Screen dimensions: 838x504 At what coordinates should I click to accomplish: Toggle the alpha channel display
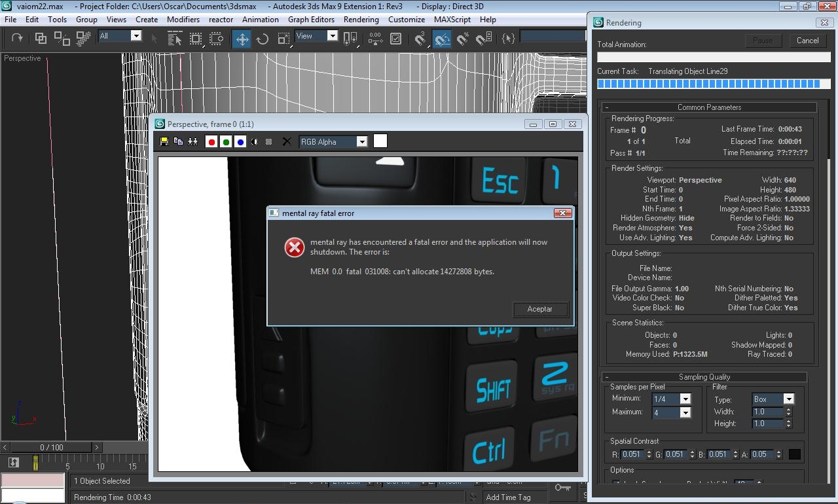coord(254,141)
